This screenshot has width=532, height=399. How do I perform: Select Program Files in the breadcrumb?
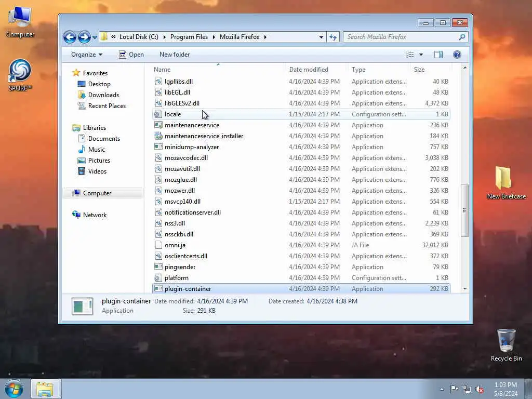(189, 37)
